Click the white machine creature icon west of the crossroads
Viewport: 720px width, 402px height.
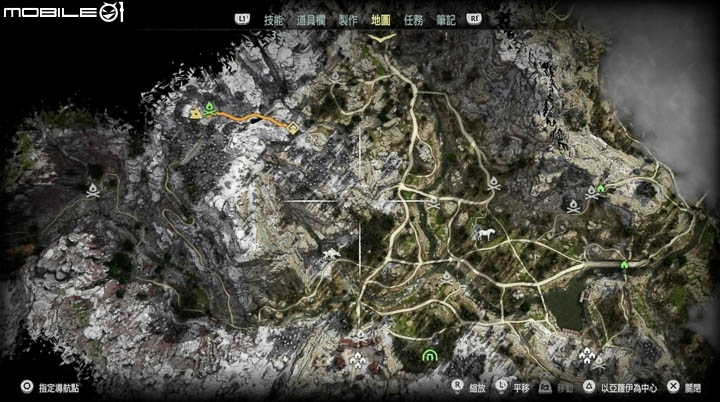[331, 254]
